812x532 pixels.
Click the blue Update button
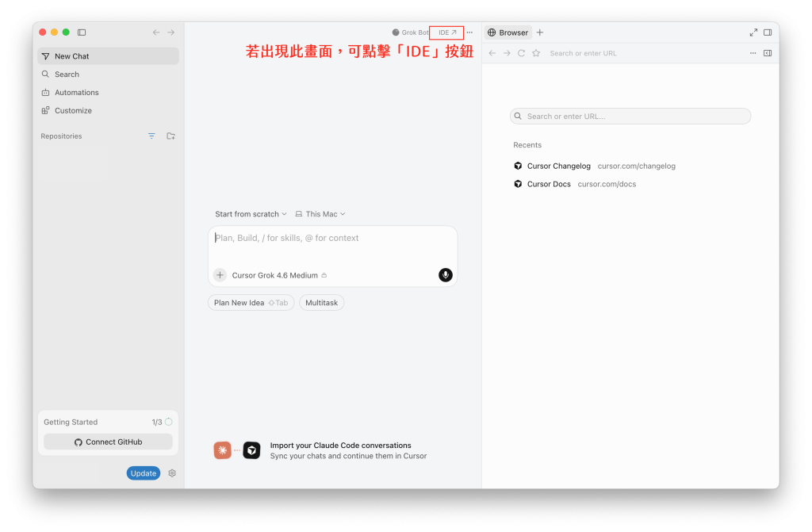[144, 473]
